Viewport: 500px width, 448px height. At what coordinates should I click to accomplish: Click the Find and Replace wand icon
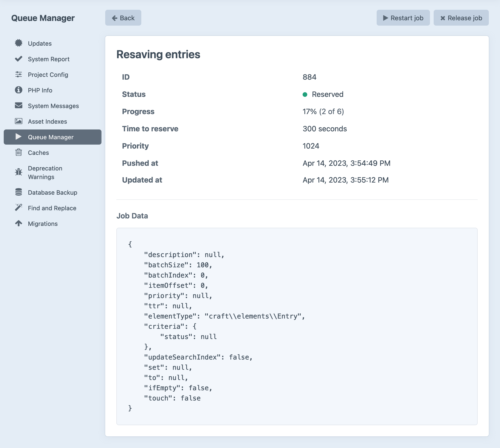point(18,208)
